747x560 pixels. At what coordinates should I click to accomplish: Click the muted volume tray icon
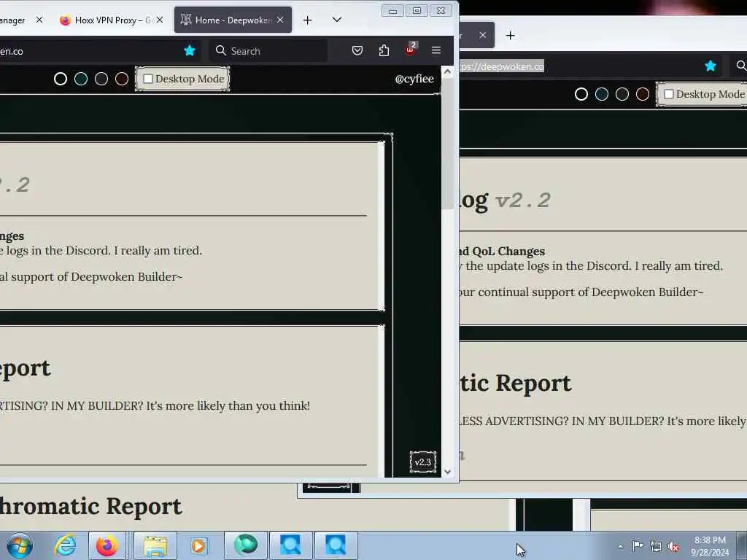point(673,547)
